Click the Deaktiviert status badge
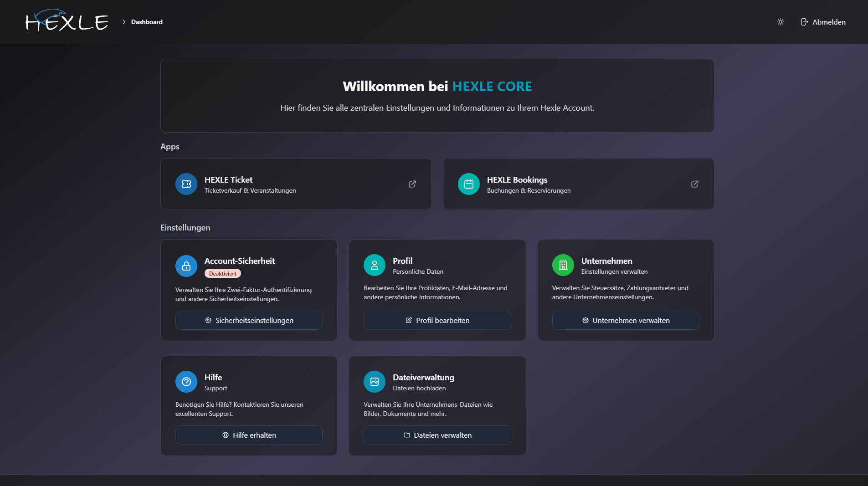The image size is (868, 486). click(223, 274)
